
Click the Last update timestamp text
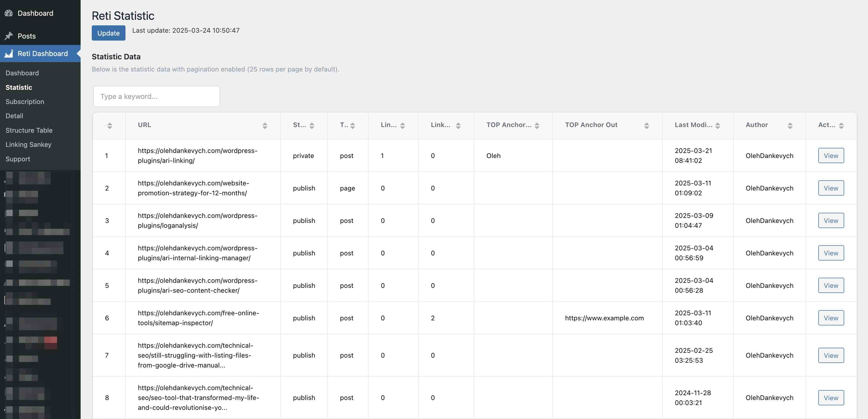(186, 30)
